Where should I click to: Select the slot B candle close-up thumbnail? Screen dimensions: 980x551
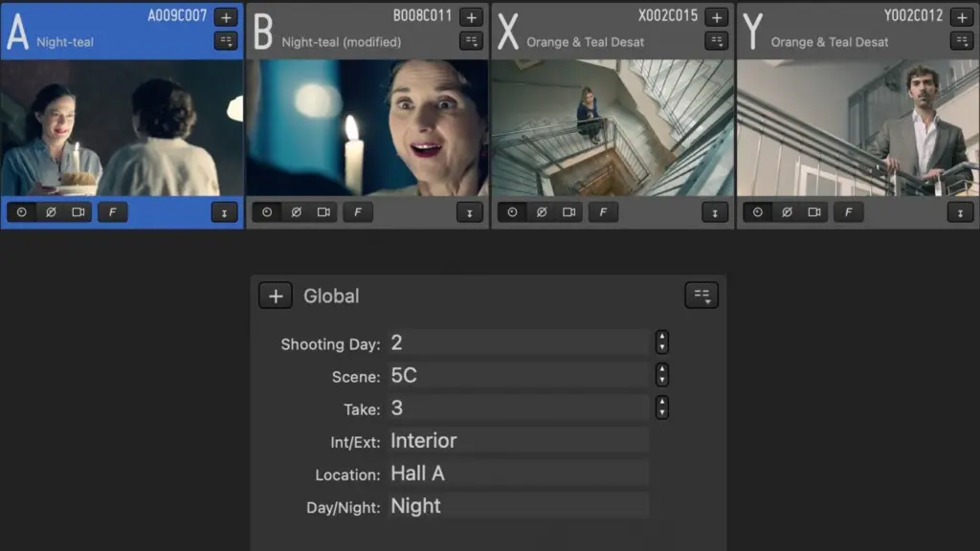(x=367, y=128)
